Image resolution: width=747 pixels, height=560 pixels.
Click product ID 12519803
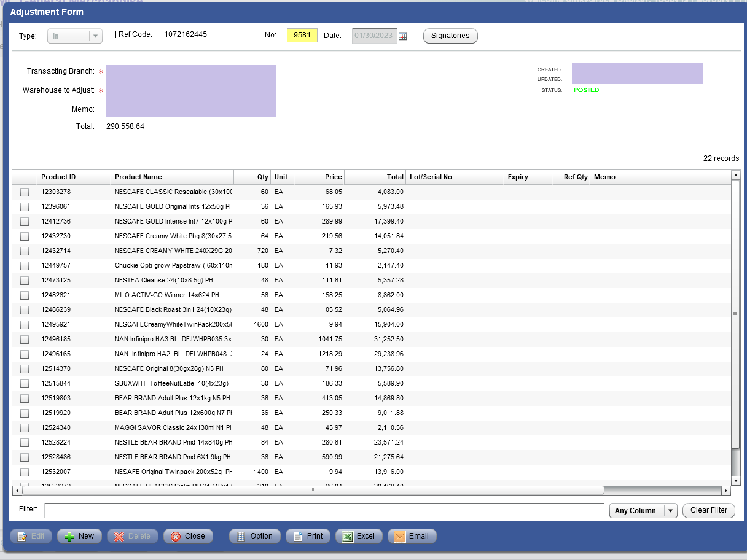point(56,399)
